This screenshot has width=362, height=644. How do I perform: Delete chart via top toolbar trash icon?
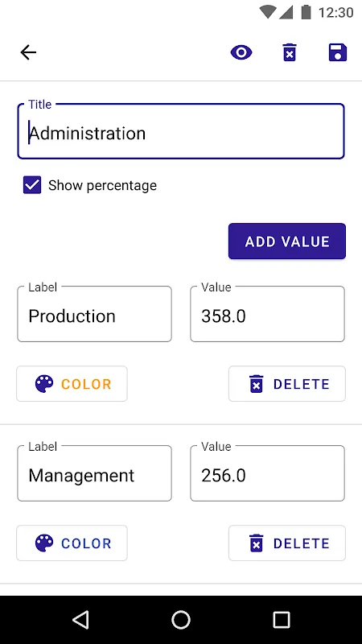click(290, 52)
